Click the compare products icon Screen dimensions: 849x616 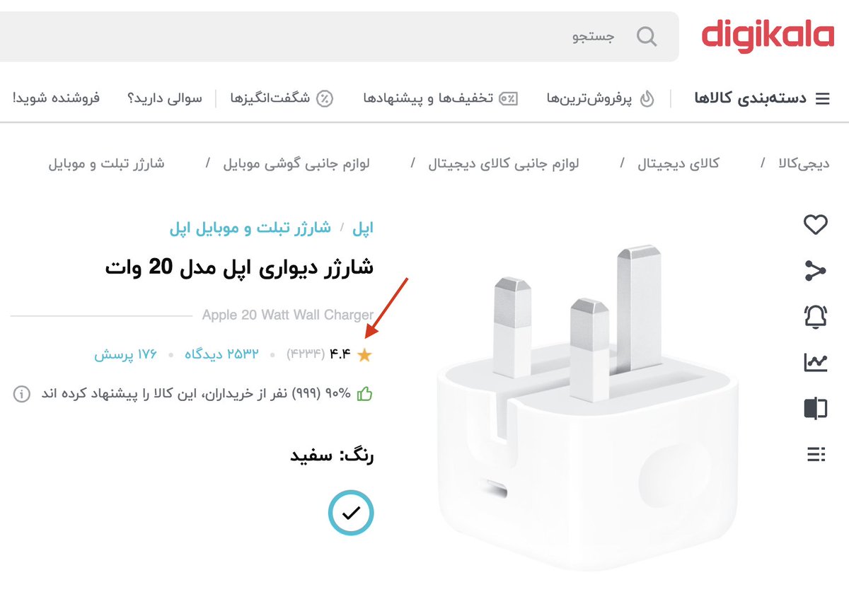coord(816,408)
